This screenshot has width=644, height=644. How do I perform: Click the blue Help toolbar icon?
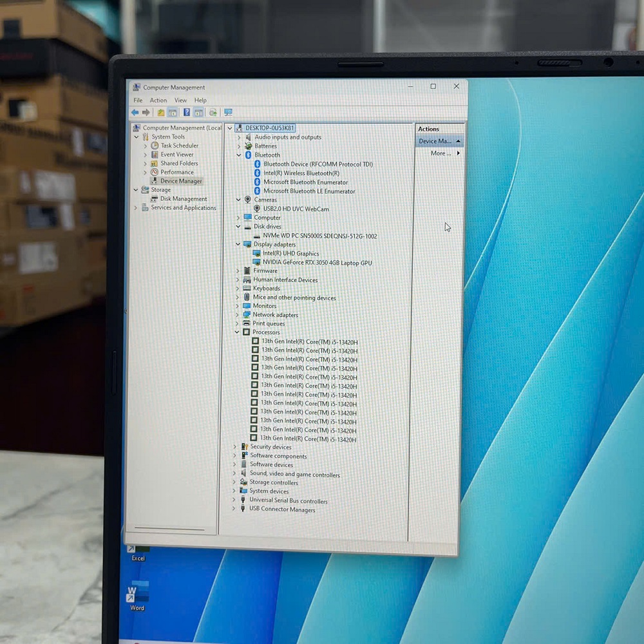pos(187,112)
